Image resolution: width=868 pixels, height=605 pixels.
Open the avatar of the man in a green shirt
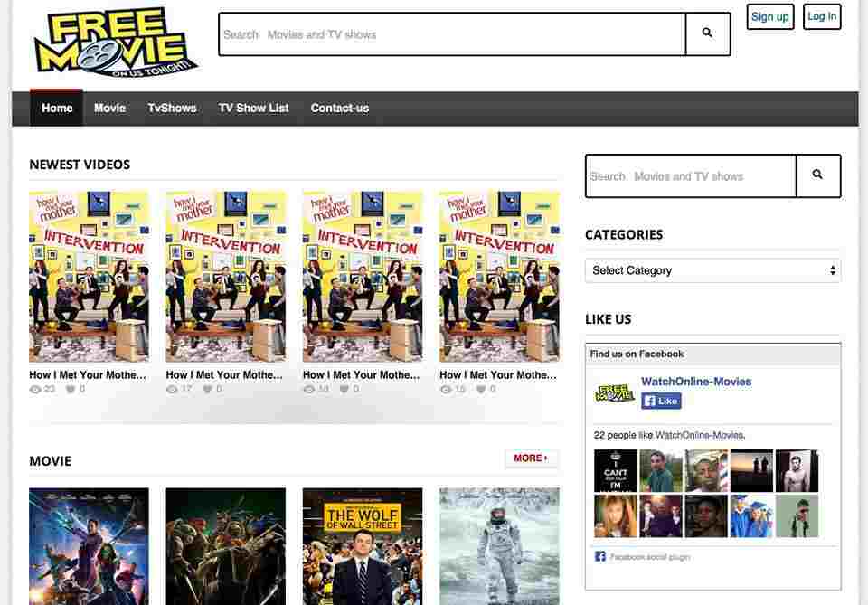coord(661,470)
